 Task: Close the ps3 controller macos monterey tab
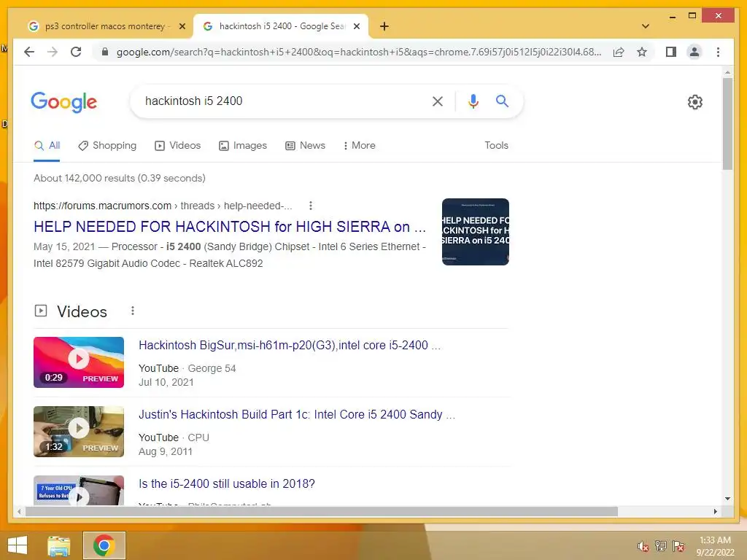182,26
